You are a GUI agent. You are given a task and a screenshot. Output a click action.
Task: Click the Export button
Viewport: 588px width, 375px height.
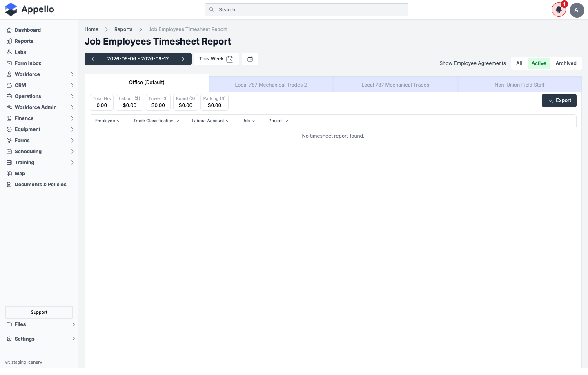pos(559,100)
